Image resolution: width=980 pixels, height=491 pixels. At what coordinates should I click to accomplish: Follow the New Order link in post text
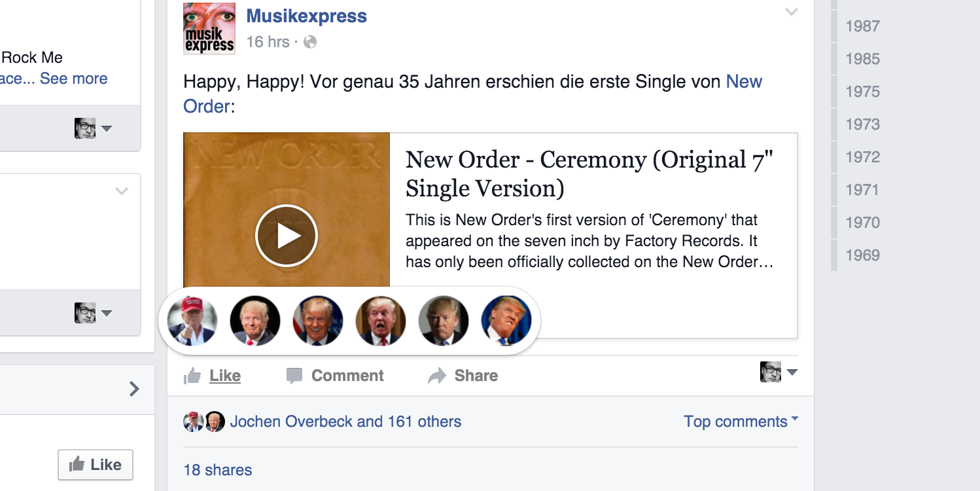pyautogui.click(x=744, y=82)
